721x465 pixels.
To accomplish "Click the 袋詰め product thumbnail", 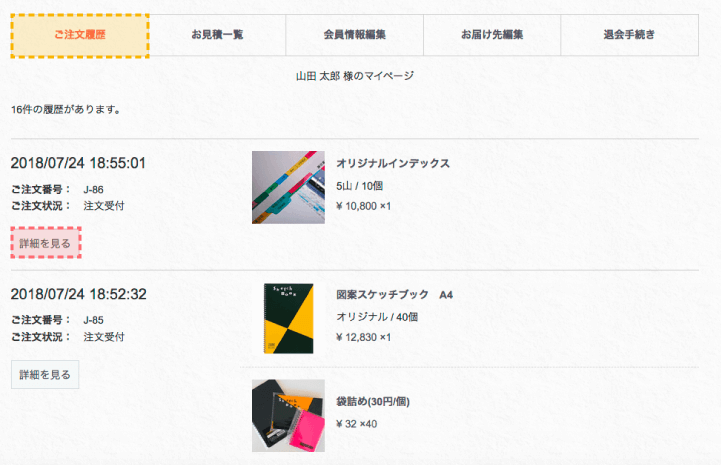I will 289,415.
